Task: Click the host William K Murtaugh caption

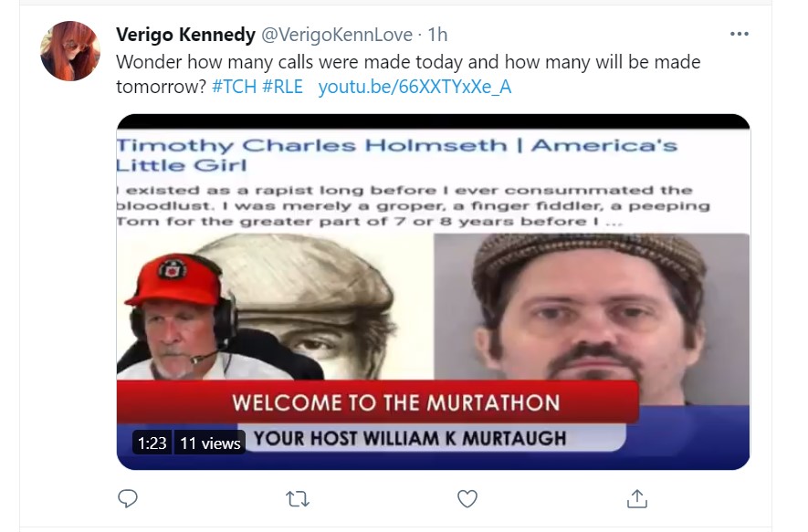Action: 411,438
